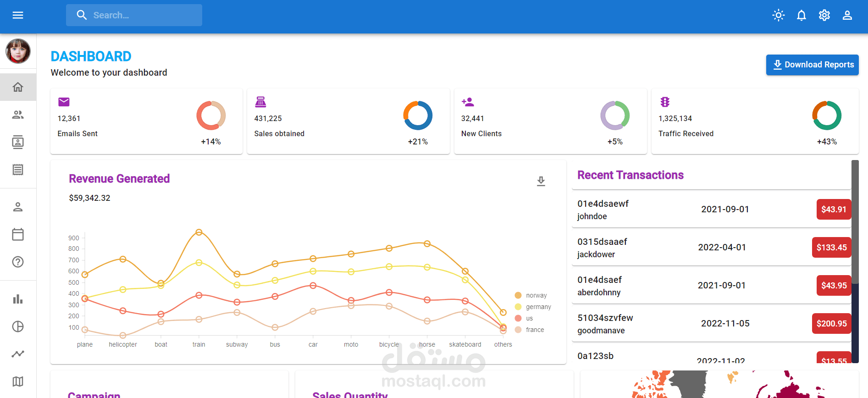Click the search input field
The height and width of the screenshot is (398, 868).
coord(134,15)
